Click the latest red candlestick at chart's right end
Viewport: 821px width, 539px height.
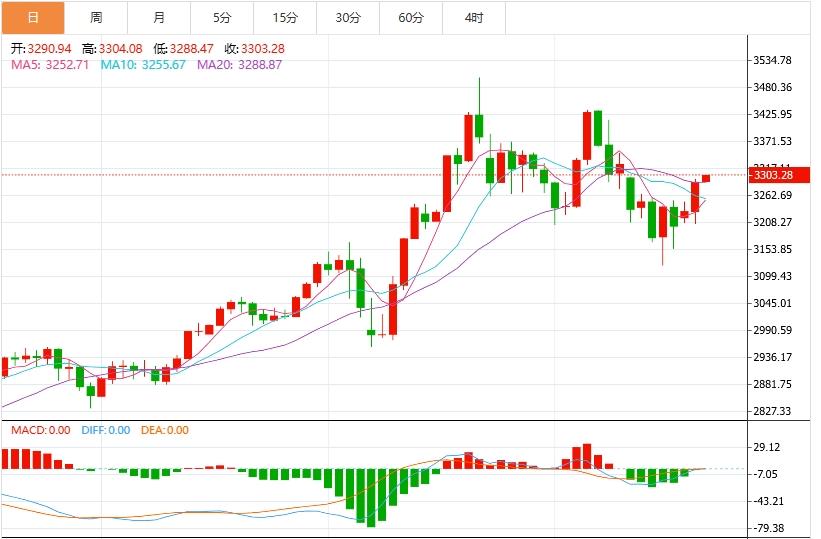[x=706, y=178]
